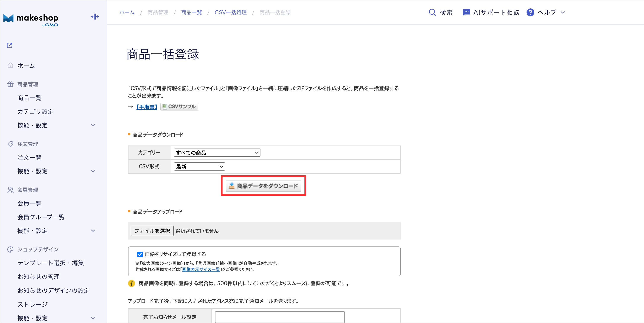Open 商品一覧 in the sidebar menu
The width and height of the screenshot is (644, 323).
click(x=29, y=98)
